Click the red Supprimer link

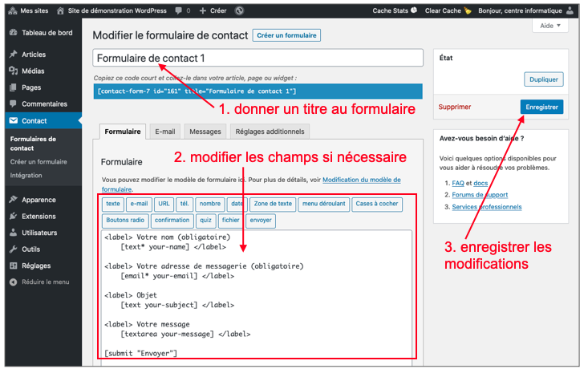tap(455, 107)
